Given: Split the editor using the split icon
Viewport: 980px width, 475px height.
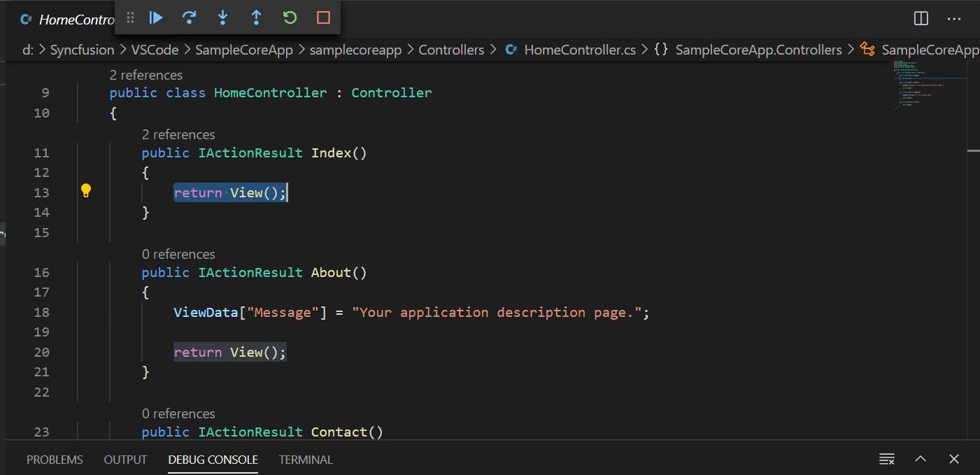Looking at the screenshot, I should click(920, 19).
